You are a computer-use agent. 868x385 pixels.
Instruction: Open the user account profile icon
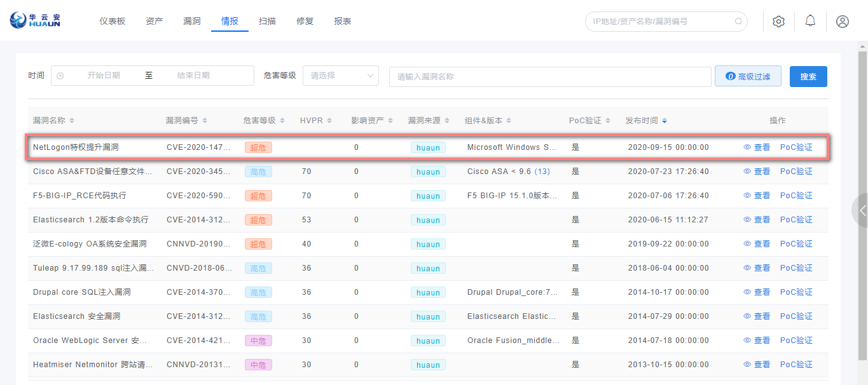[x=842, y=21]
